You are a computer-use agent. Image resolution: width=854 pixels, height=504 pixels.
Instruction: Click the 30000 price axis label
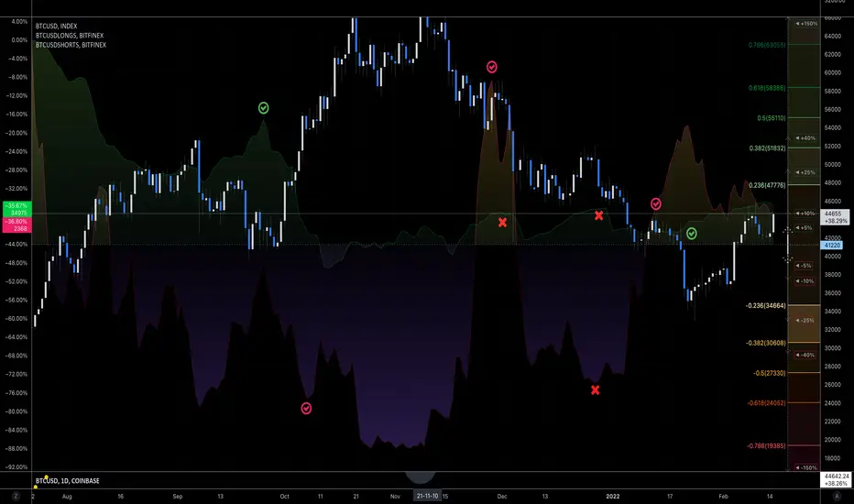pyautogui.click(x=832, y=347)
